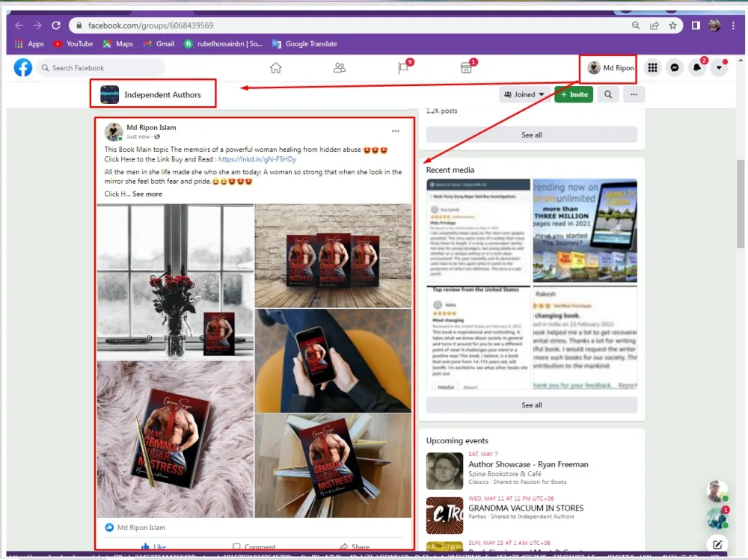Open the Gmail bookmark

coord(159,44)
